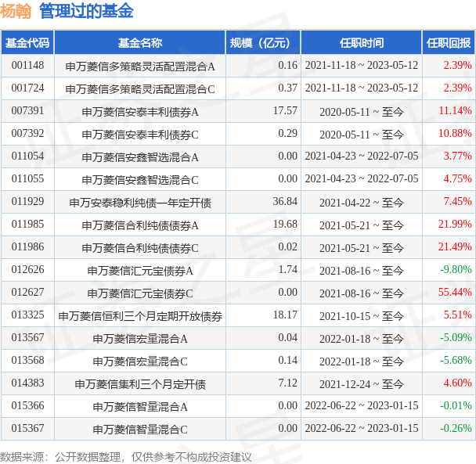Click the 55.44% return value
This screenshot has height=464, width=476.
click(456, 293)
